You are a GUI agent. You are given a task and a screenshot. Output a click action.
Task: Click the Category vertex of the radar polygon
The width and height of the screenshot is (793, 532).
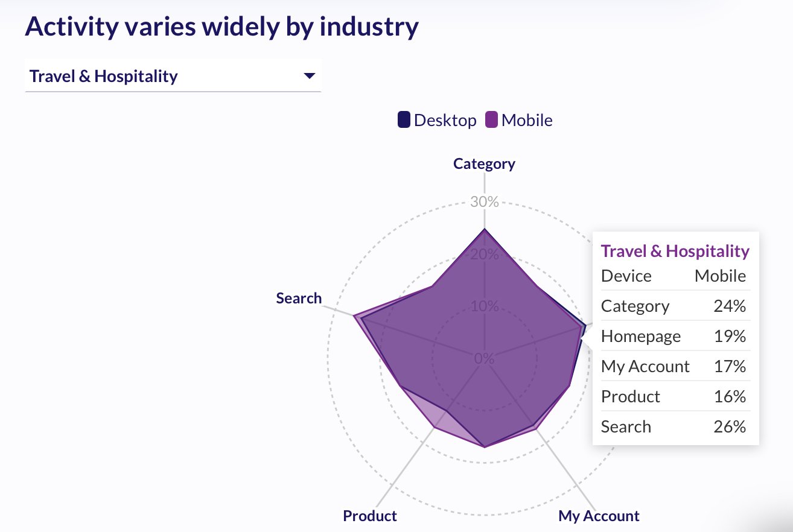click(x=484, y=229)
